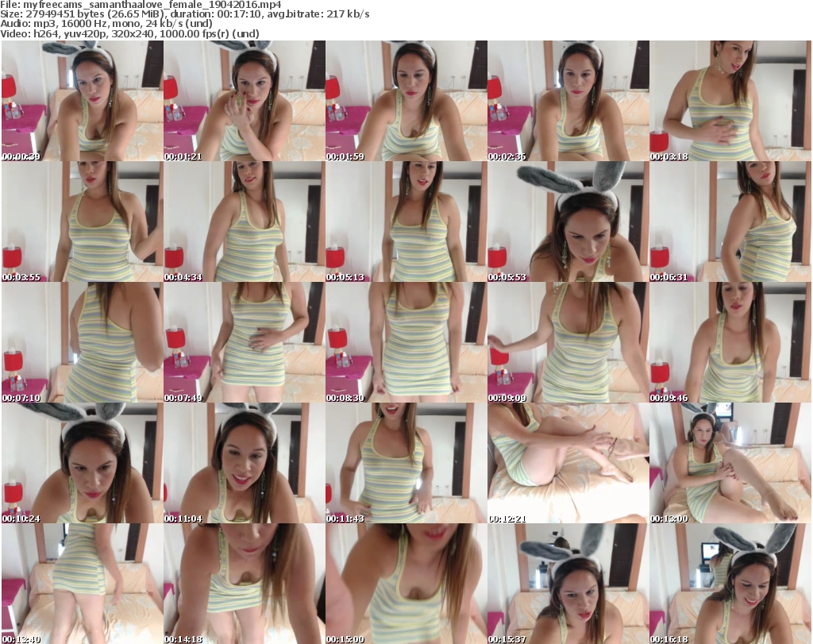
Task: Choose the thumbnail at 00:15:00
Action: [406, 584]
